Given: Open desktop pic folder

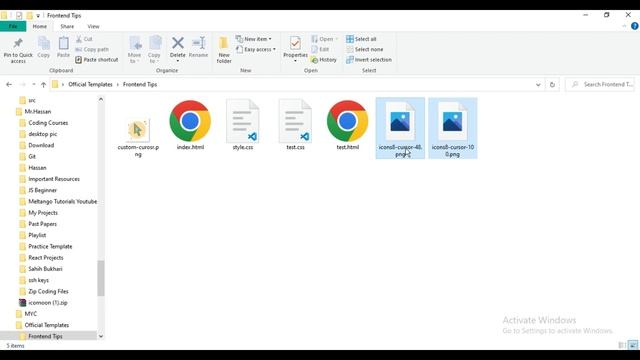Looking at the screenshot, I should coord(38,134).
